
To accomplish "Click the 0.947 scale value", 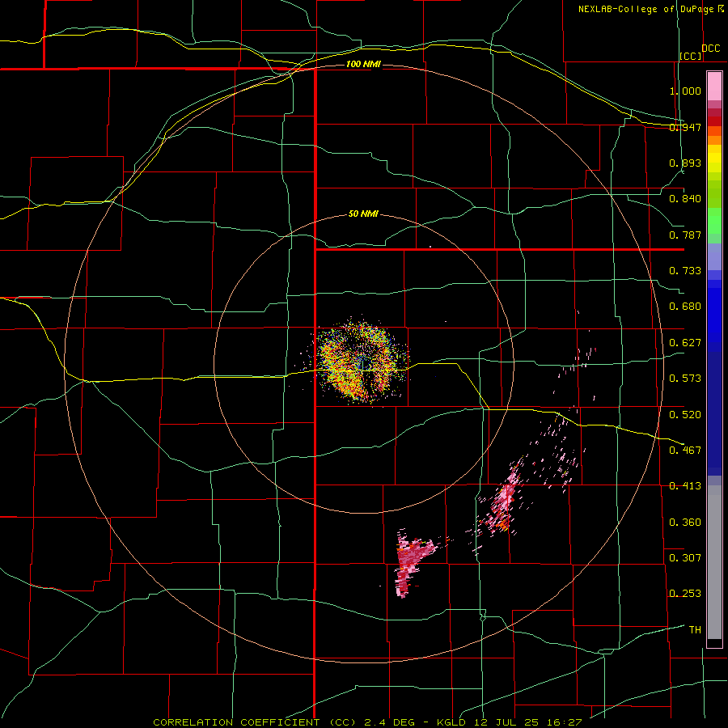I will (685, 127).
